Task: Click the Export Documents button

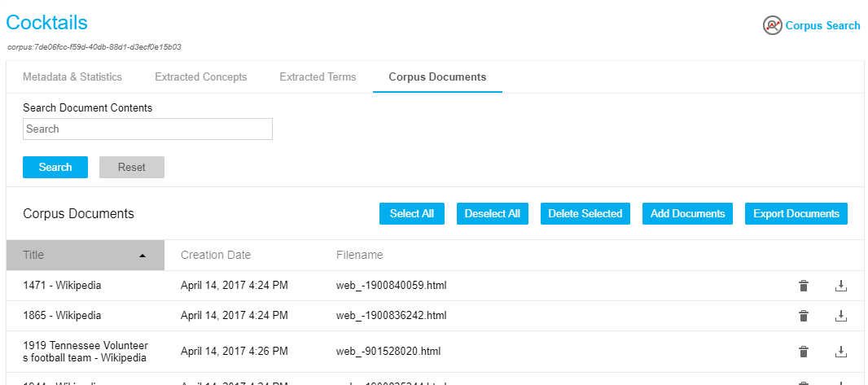Action: click(796, 214)
